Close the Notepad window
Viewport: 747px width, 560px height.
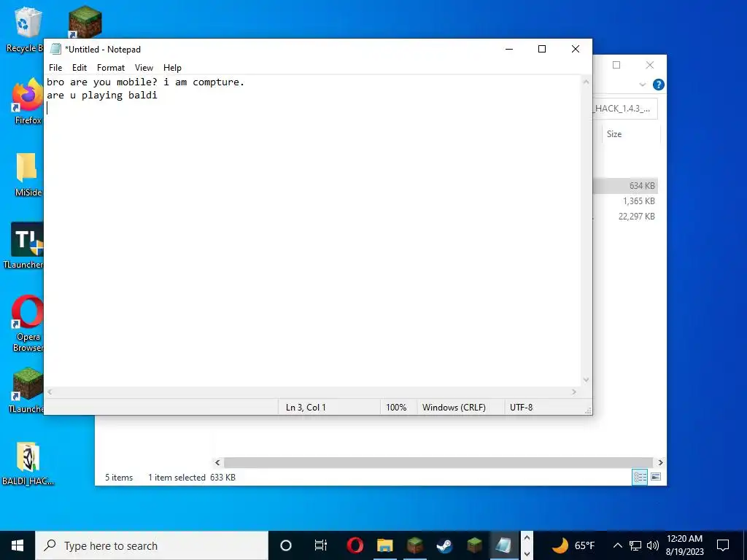click(x=576, y=49)
